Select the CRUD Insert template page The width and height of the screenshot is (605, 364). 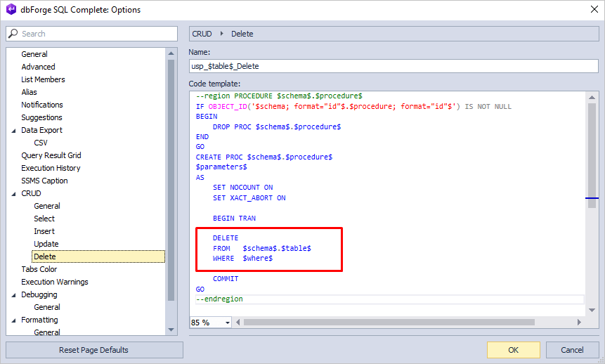(x=44, y=232)
